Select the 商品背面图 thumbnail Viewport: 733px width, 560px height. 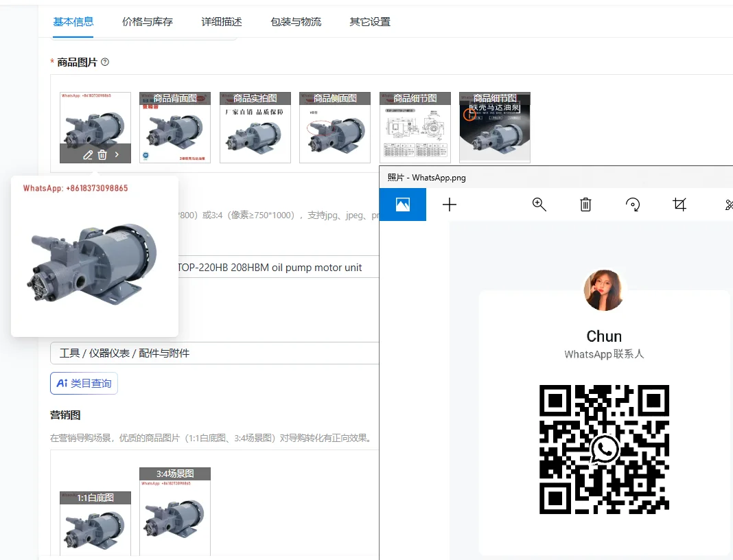click(x=175, y=128)
